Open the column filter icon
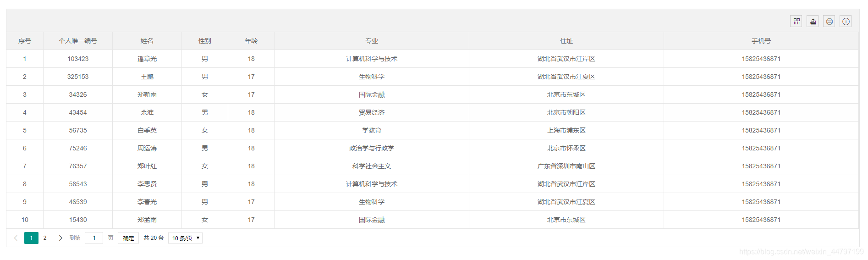This screenshot has height=260, width=868. tap(796, 22)
